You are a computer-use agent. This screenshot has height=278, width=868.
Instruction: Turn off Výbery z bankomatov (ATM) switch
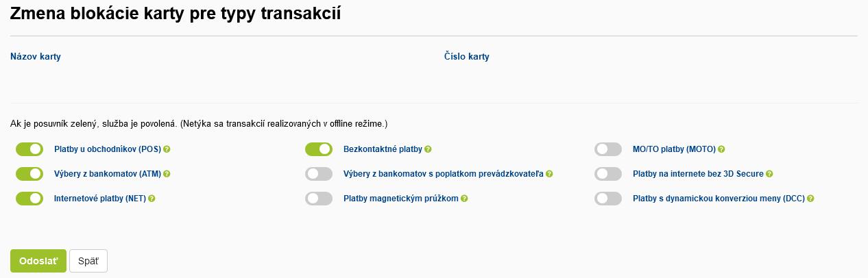tap(29, 174)
